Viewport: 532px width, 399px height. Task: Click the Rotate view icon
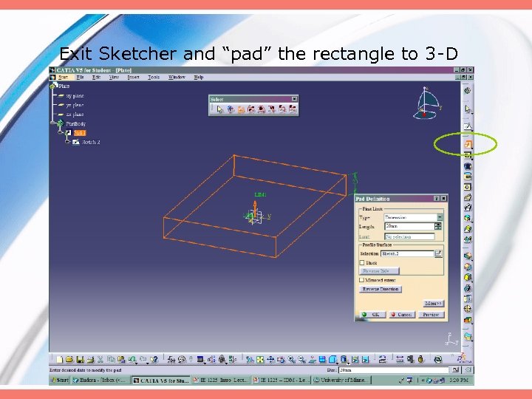(281, 359)
